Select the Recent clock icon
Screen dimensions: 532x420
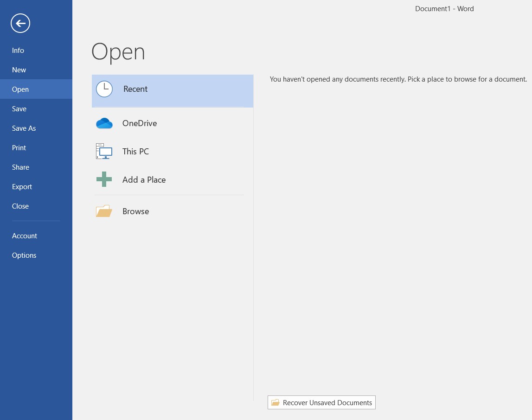click(104, 89)
